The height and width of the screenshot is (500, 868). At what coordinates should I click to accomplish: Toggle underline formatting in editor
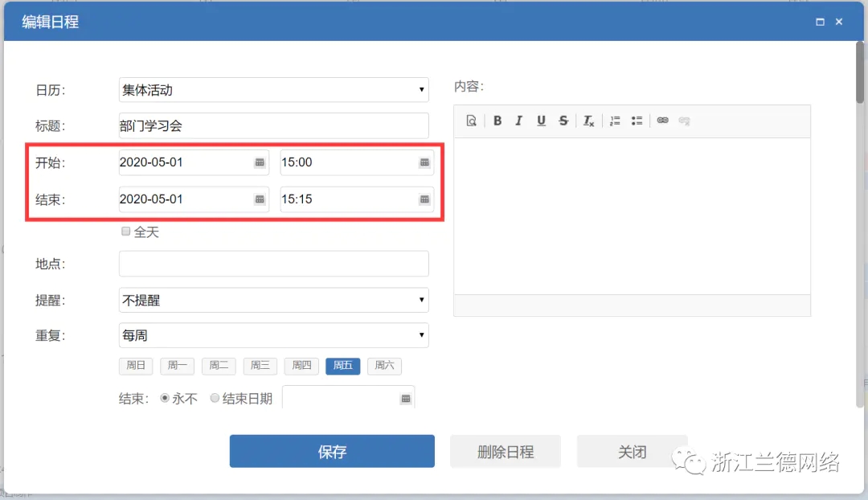pyautogui.click(x=541, y=121)
